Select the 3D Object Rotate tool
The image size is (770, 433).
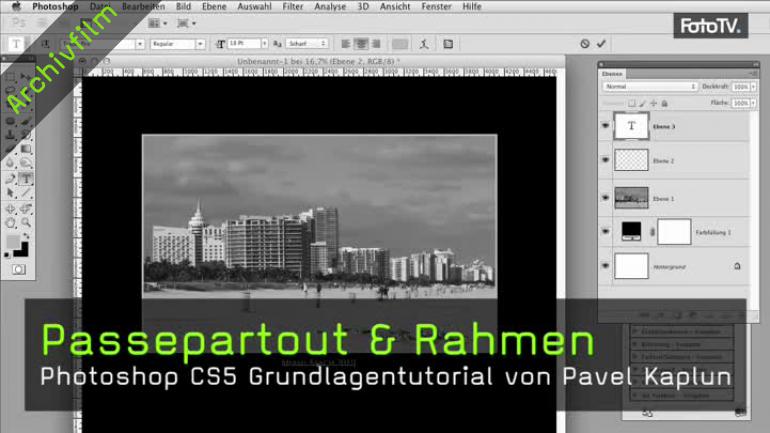click(x=10, y=209)
